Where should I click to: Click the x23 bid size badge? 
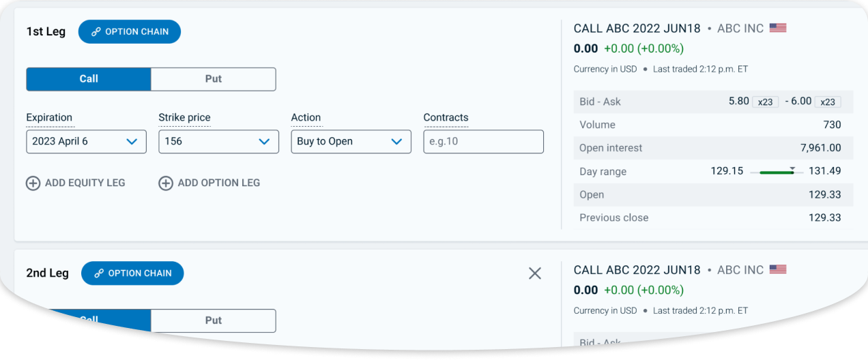coord(766,102)
